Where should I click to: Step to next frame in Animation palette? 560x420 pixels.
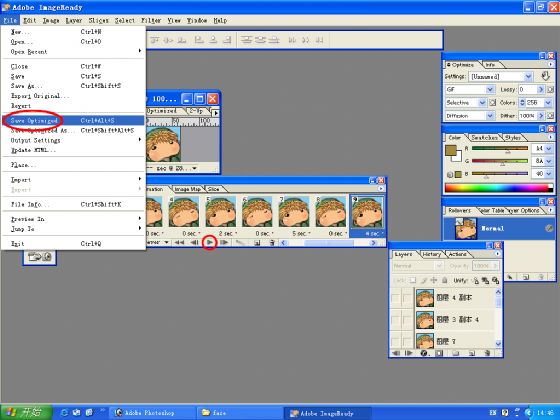(x=225, y=242)
